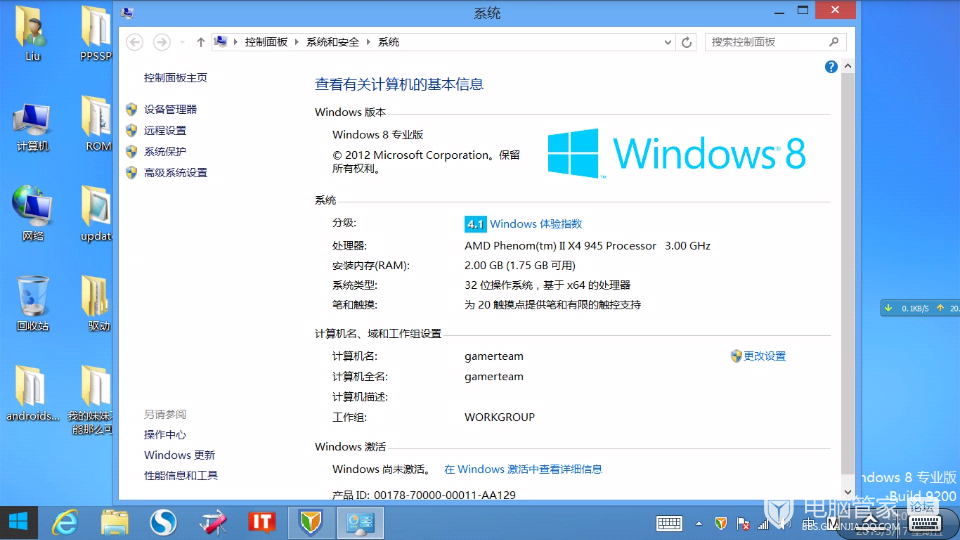960x540 pixels.
Task: Click 更改设置 link
Action: tap(764, 356)
